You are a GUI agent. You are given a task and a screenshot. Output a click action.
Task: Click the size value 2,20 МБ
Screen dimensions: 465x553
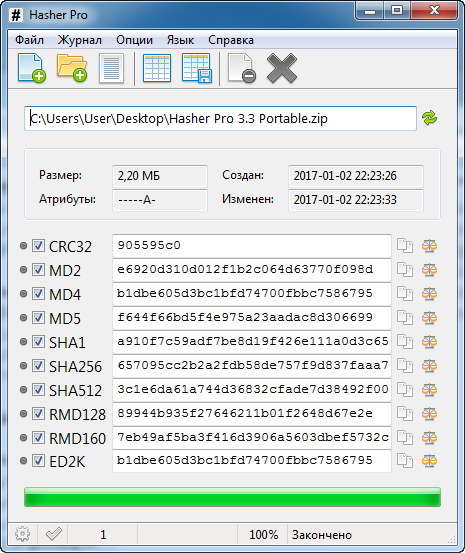(x=160, y=176)
